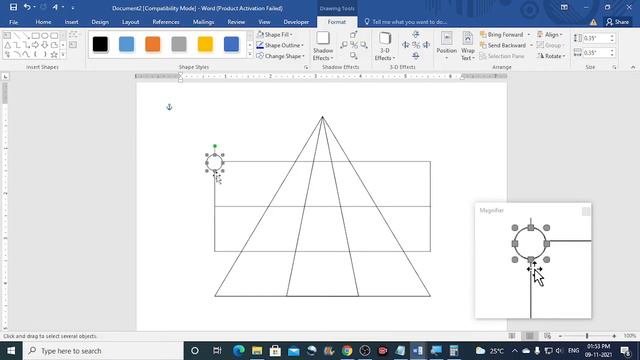Switch to Read Mode view
This screenshot has height=360, width=640.
point(512,336)
